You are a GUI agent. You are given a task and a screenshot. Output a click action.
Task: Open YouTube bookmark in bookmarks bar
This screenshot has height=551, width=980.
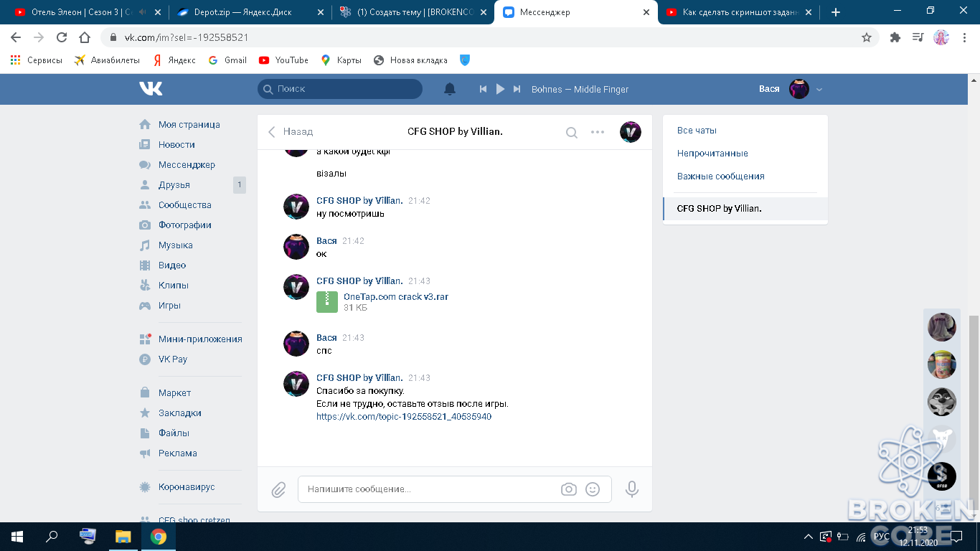tap(284, 60)
